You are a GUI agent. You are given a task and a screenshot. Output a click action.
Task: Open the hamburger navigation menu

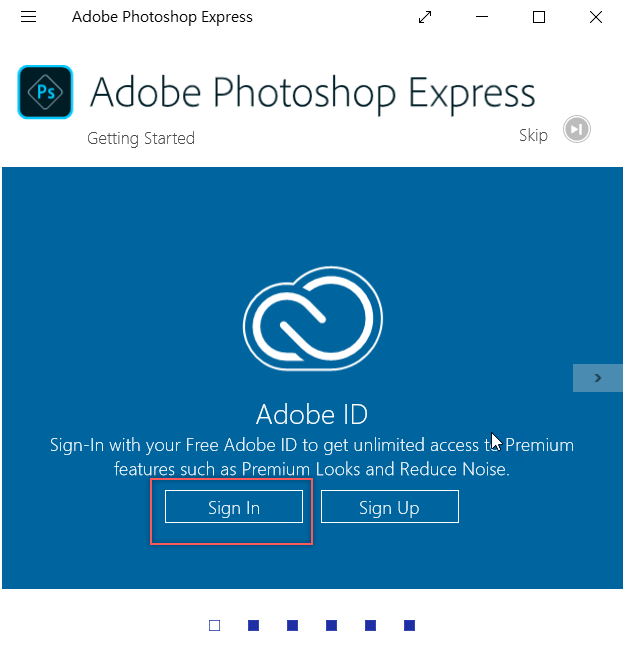28,17
